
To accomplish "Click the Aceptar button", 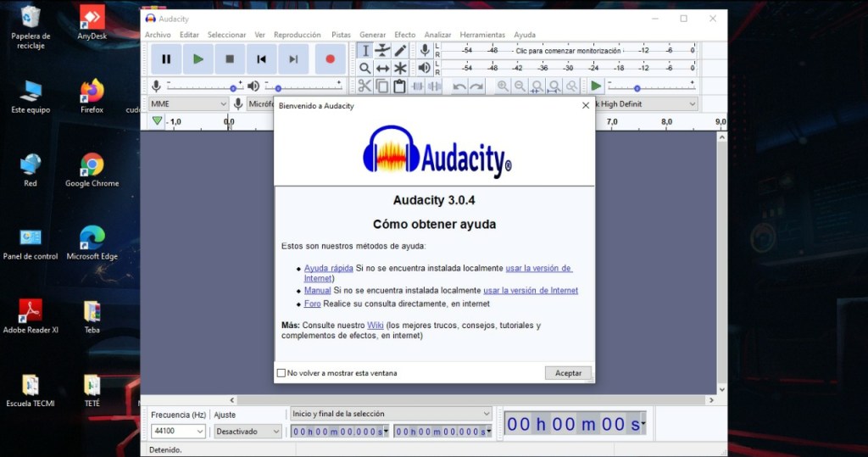I will coord(568,373).
